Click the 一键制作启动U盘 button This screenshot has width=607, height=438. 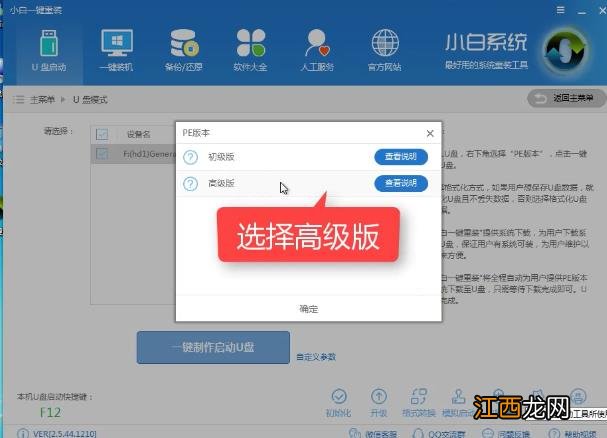pos(213,347)
